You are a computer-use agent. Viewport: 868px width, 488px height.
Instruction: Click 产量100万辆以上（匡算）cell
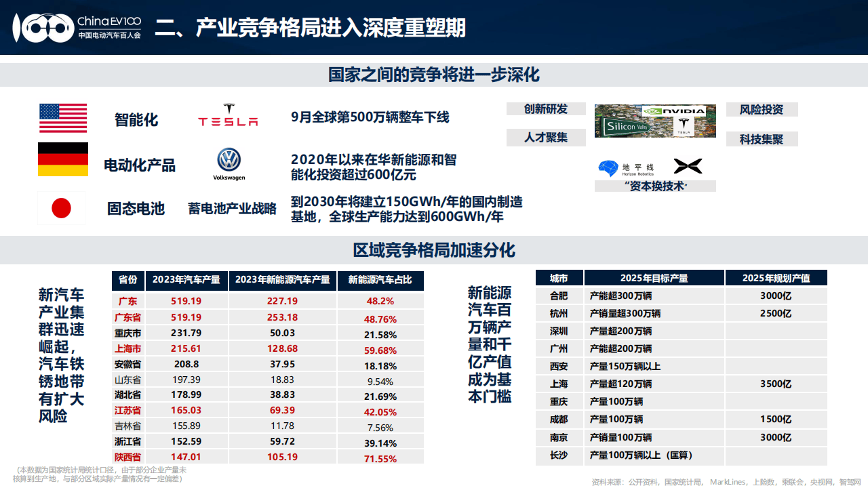pyautogui.click(x=654, y=455)
